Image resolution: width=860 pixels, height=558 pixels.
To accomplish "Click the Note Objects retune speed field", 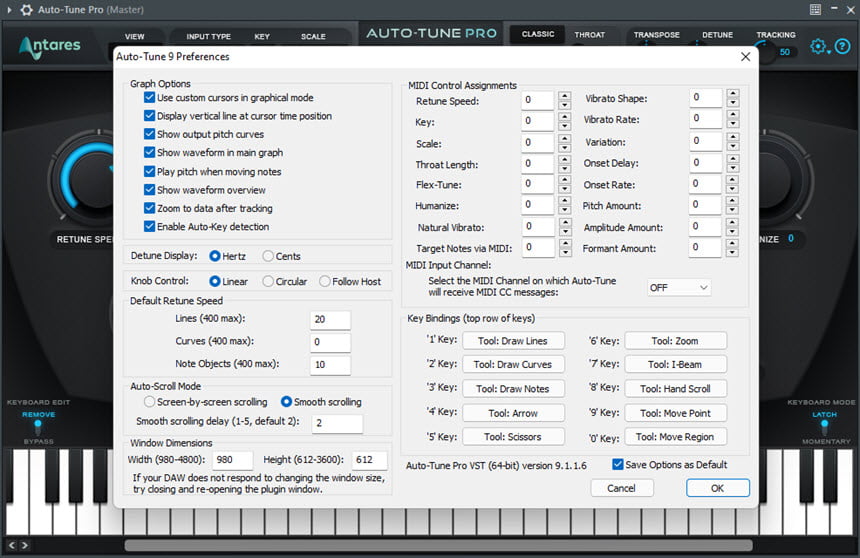I will tap(330, 365).
